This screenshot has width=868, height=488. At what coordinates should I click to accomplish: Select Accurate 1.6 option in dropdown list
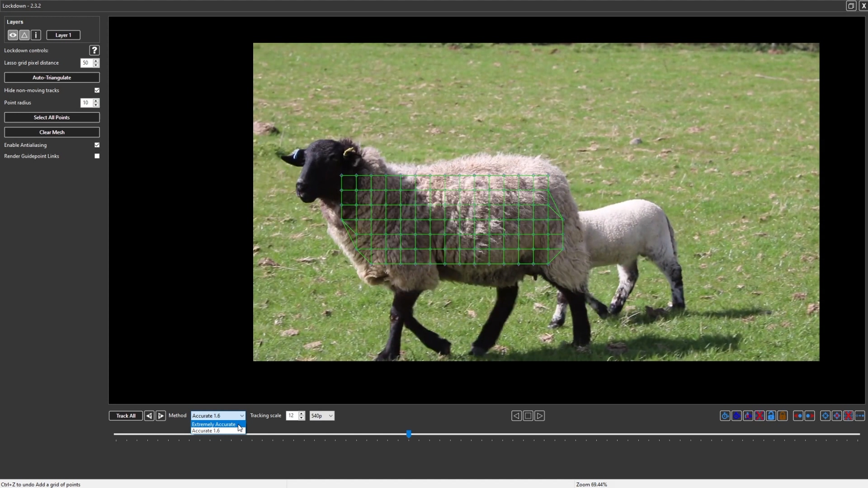click(206, 431)
